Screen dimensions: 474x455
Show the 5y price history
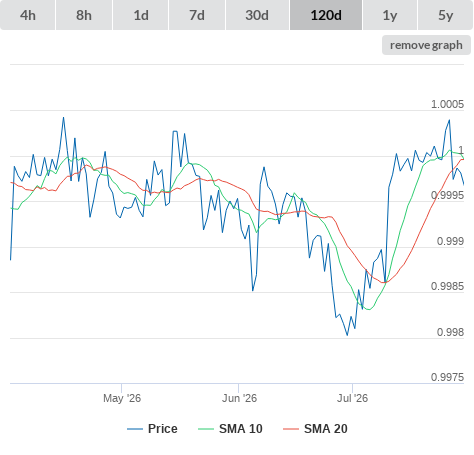(x=445, y=15)
